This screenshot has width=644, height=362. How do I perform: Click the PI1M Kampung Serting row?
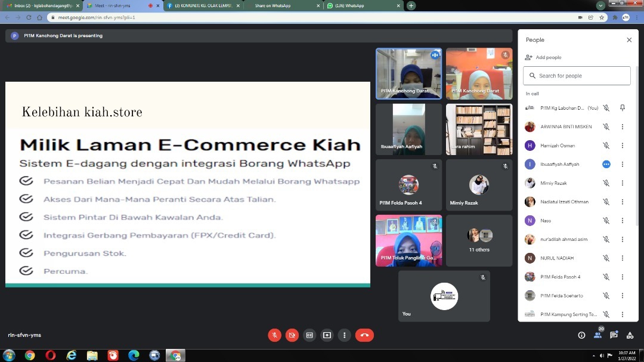[x=578, y=314]
